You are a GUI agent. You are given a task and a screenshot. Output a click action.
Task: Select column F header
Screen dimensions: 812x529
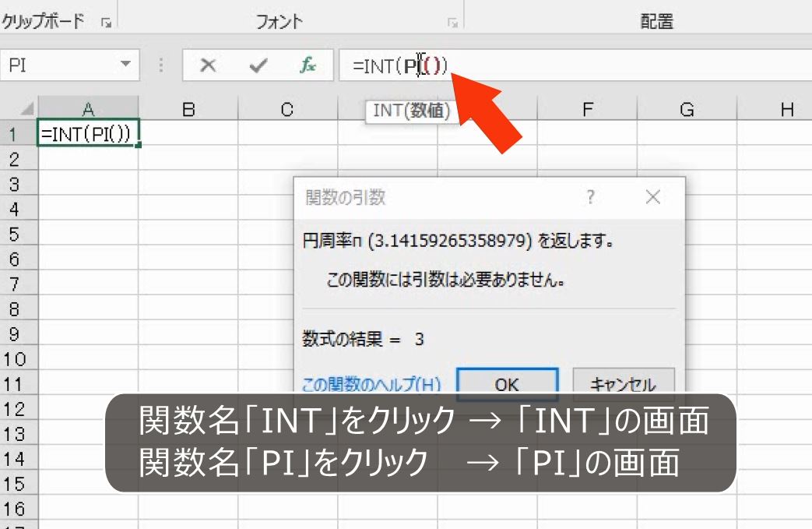[x=585, y=110]
